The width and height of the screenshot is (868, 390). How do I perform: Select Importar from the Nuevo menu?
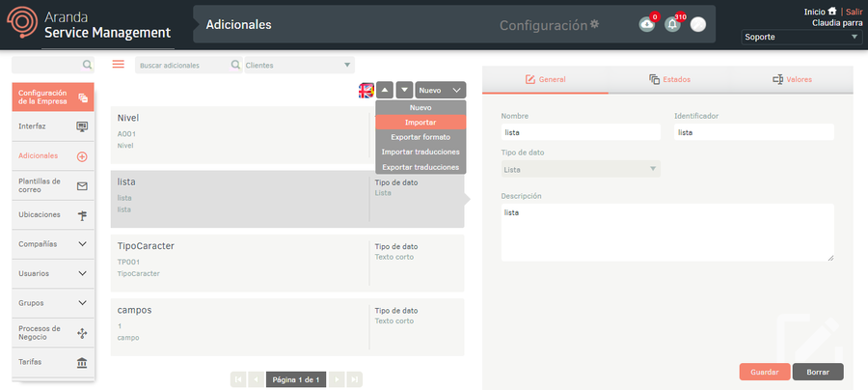pyautogui.click(x=420, y=123)
